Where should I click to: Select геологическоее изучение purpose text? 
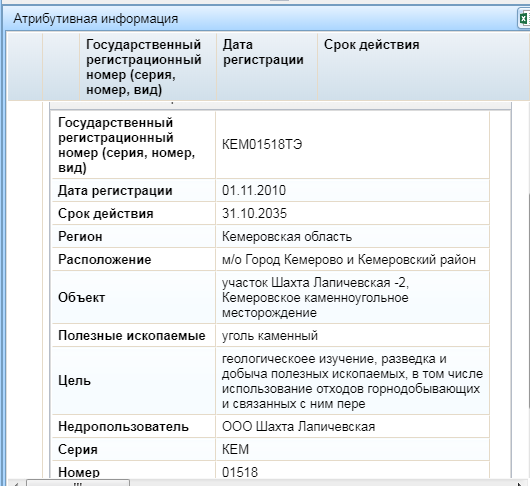pos(353,381)
